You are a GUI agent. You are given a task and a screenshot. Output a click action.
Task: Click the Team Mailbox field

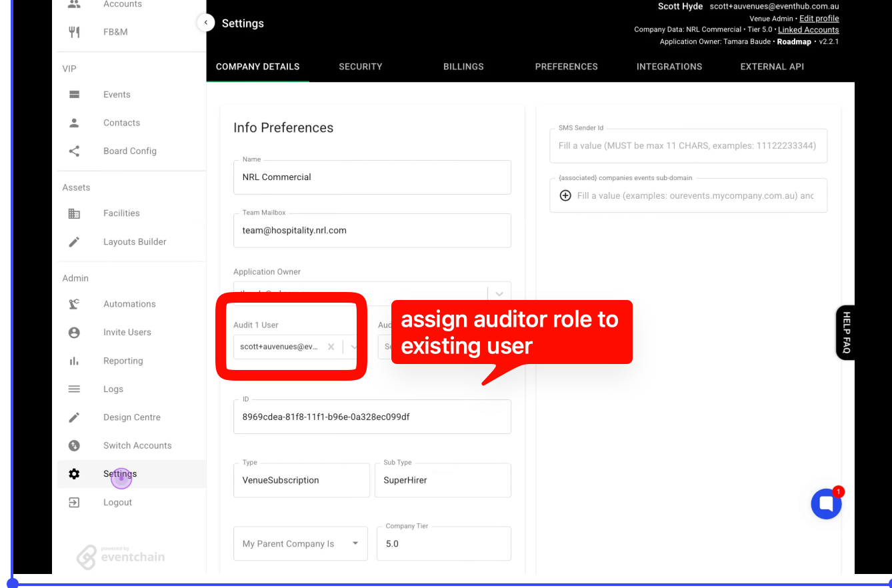(x=372, y=231)
